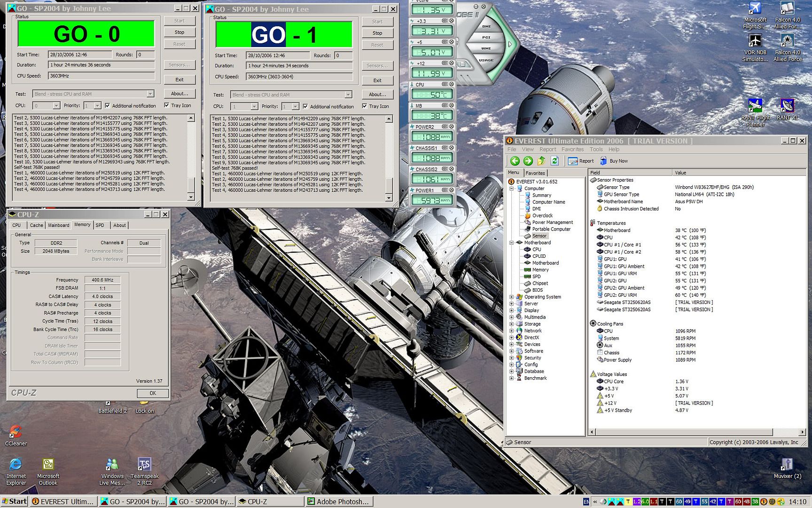This screenshot has width=812, height=508.
Task: Click scroll down arrow in GO - 0 log
Action: coord(191,198)
